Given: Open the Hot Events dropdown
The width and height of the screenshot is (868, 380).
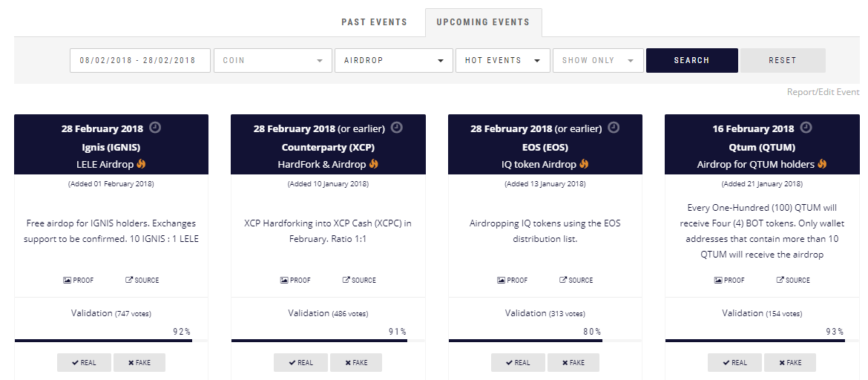Looking at the screenshot, I should tap(503, 60).
